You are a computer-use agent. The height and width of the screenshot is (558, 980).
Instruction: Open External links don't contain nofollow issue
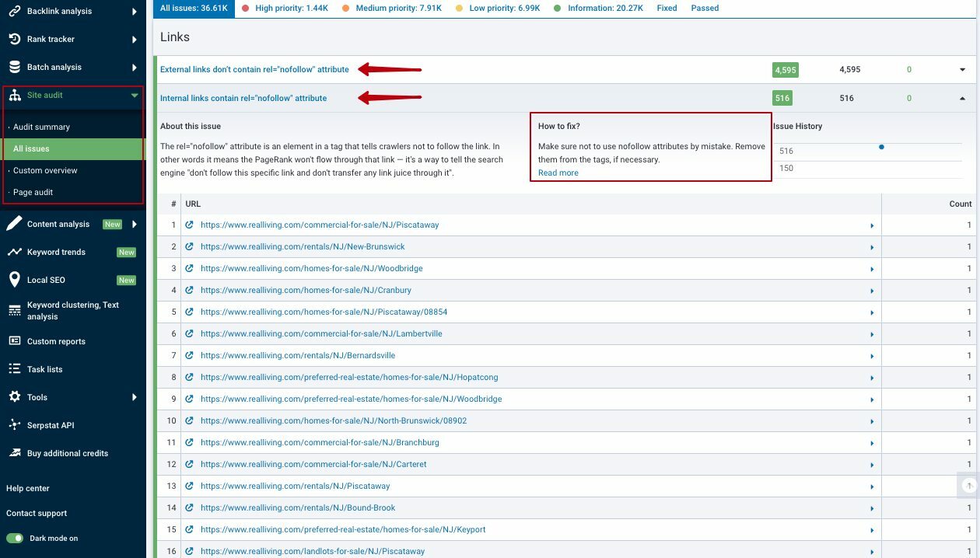point(254,69)
